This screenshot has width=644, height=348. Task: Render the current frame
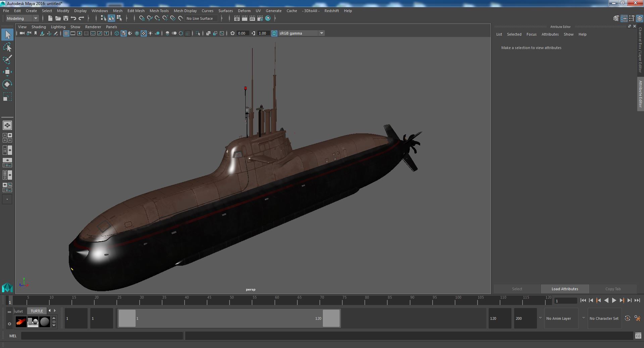[x=245, y=18]
